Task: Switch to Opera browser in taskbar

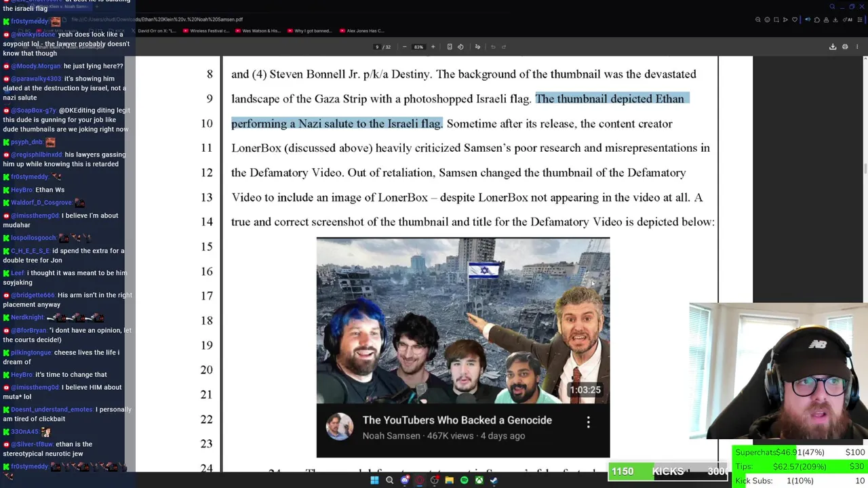Action: click(420, 480)
